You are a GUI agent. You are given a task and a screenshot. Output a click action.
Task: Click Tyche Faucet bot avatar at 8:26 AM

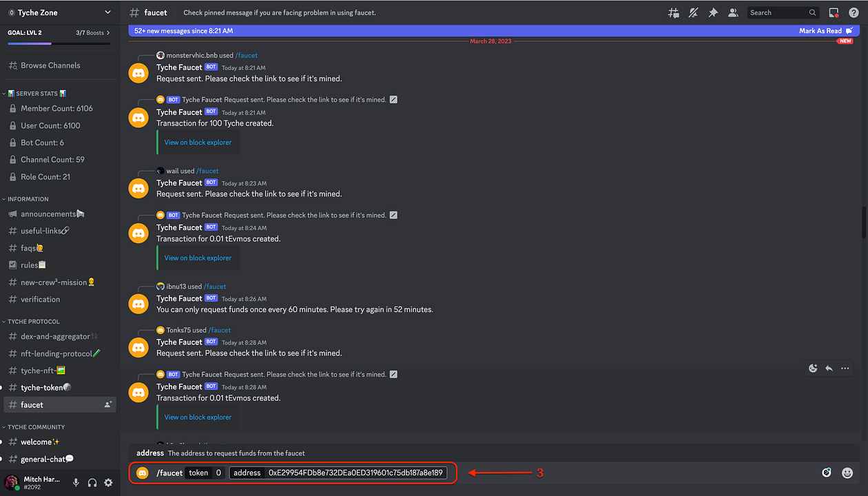click(x=139, y=303)
